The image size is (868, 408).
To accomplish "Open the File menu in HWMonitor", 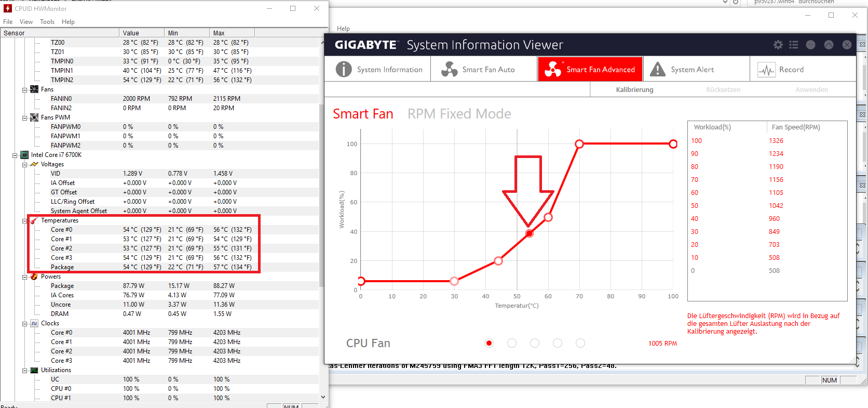I will tap(8, 22).
